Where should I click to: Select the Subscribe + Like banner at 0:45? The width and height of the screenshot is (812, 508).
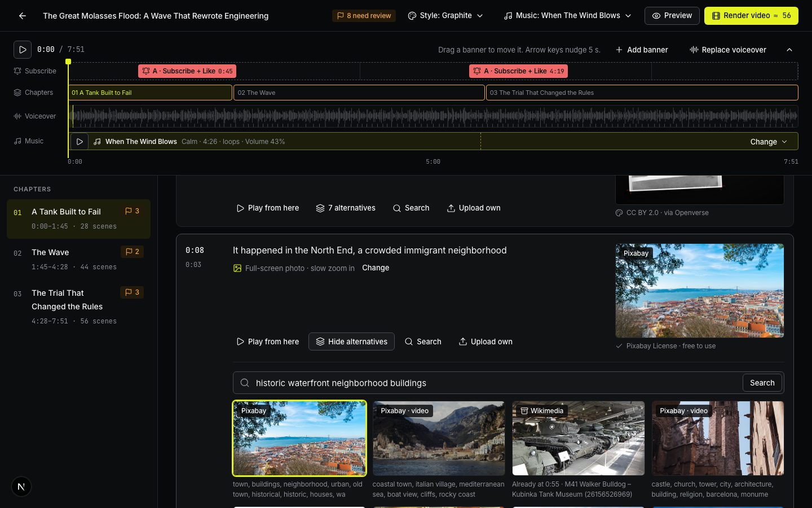coord(187,71)
